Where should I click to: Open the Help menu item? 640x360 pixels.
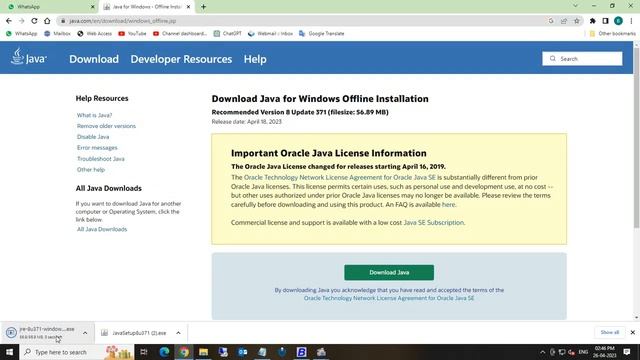255,59
